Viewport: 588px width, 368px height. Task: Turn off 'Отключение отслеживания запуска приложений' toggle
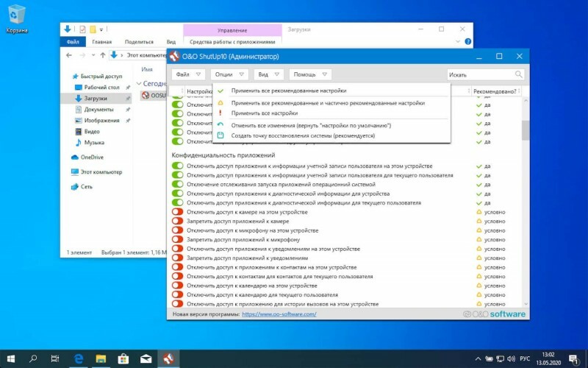tap(177, 184)
